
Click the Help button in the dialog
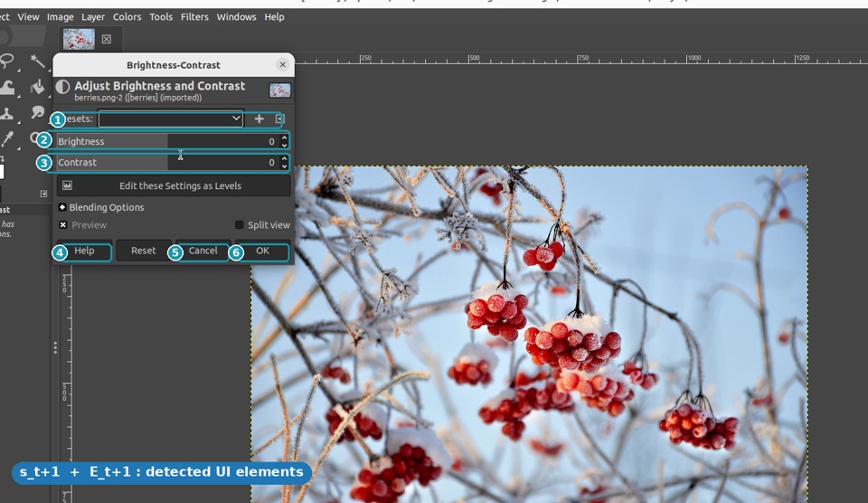point(84,251)
